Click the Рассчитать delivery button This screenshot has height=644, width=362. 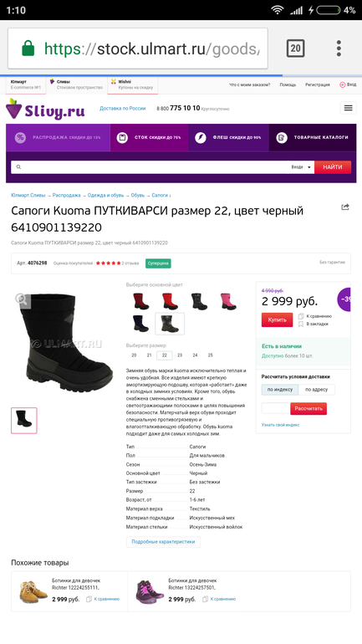tap(308, 409)
